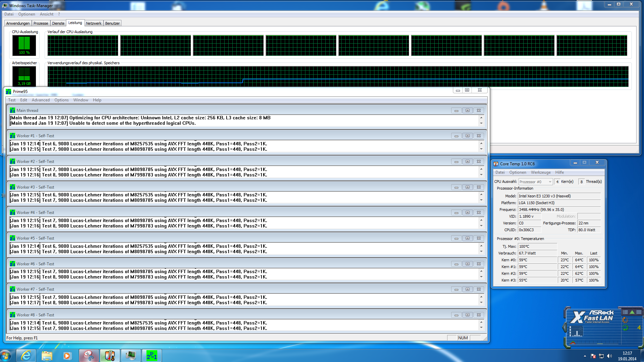This screenshot has height=362, width=644.
Task: Minimize the Worker #6 Self-Test subwindow
Action: coord(456,264)
